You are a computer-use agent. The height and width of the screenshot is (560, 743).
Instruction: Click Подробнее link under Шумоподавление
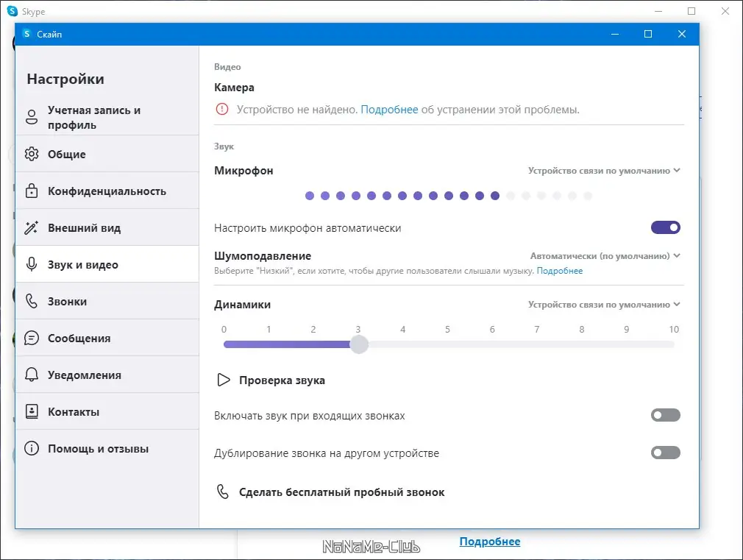click(560, 271)
